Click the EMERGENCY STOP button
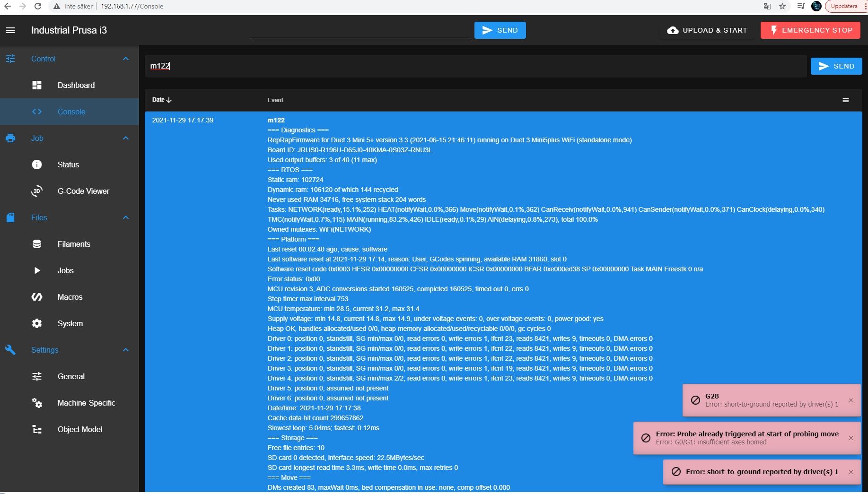Screen dimensions: 868x494 tap(811, 30)
